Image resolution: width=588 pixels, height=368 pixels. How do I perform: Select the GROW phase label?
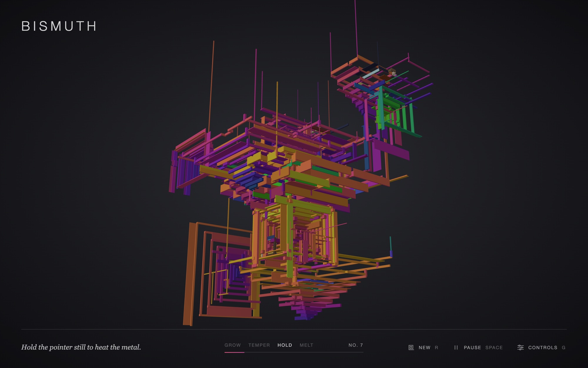(233, 345)
